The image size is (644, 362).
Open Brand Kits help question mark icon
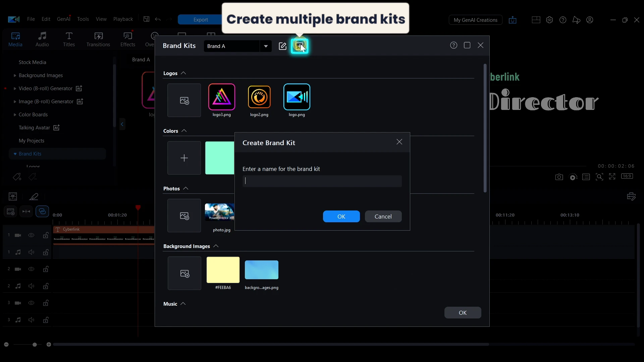[453, 45]
